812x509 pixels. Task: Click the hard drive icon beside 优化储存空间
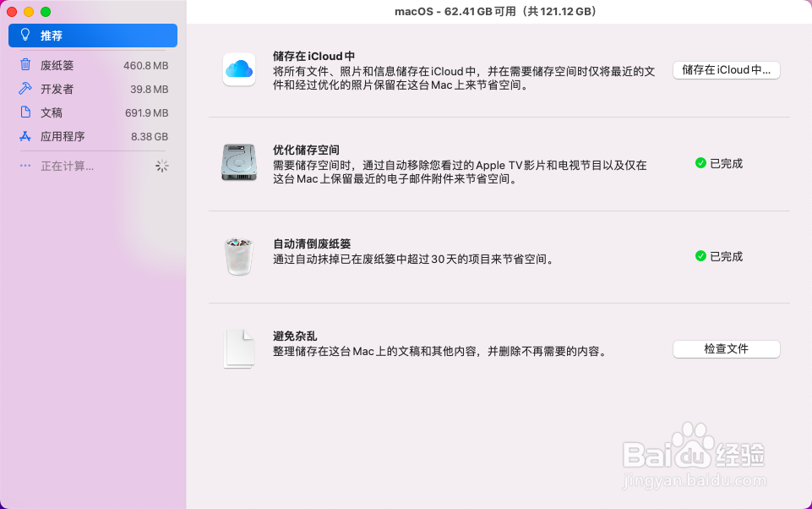pyautogui.click(x=239, y=163)
